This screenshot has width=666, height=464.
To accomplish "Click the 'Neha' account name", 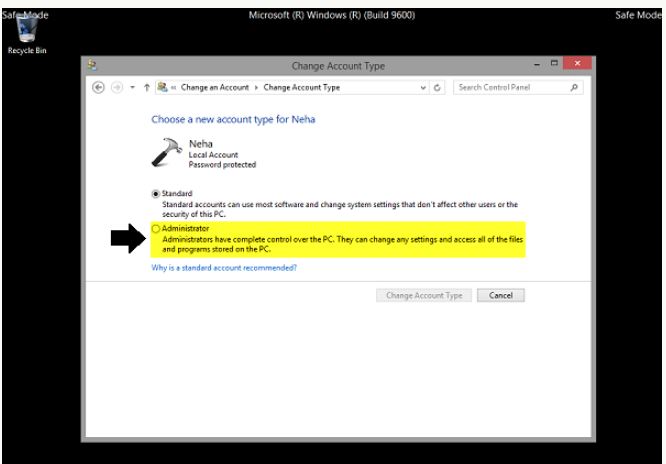I will click(200, 144).
